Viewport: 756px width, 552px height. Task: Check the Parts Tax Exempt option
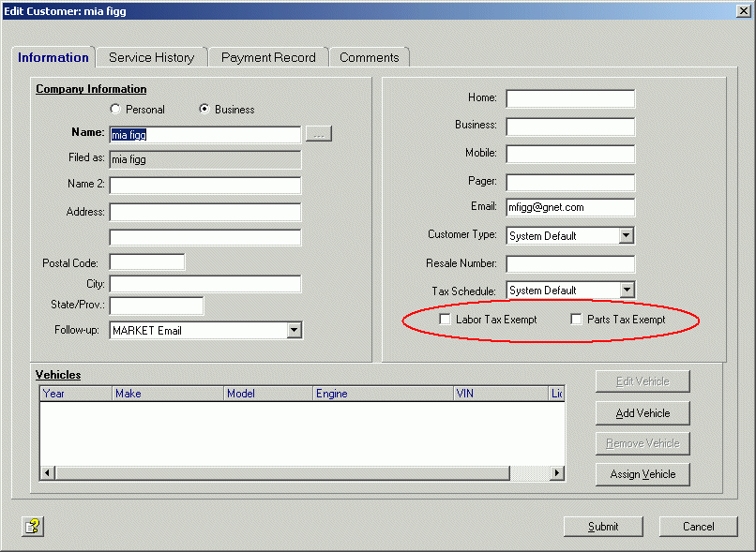[576, 320]
